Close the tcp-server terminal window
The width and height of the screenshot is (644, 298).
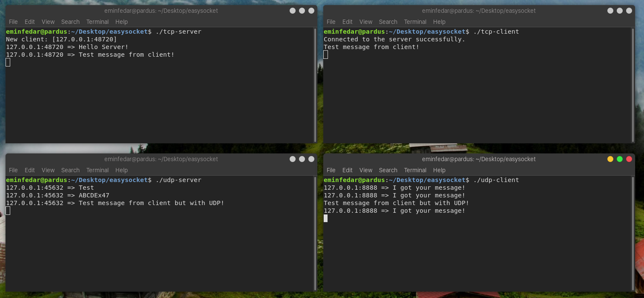coord(311,11)
